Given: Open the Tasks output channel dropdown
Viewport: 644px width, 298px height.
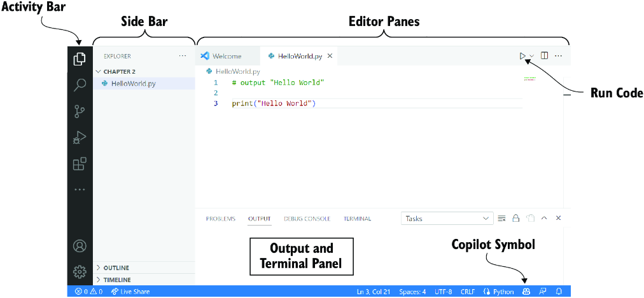Looking at the screenshot, I should [447, 219].
